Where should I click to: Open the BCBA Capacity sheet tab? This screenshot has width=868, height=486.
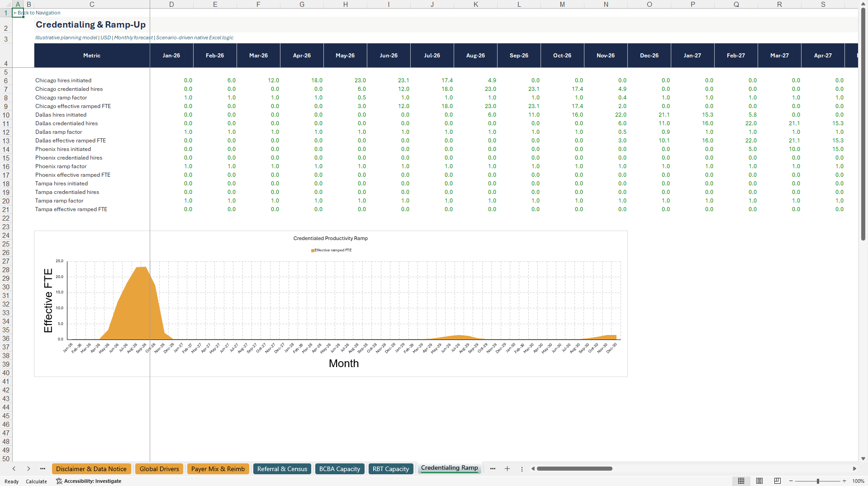pyautogui.click(x=340, y=469)
